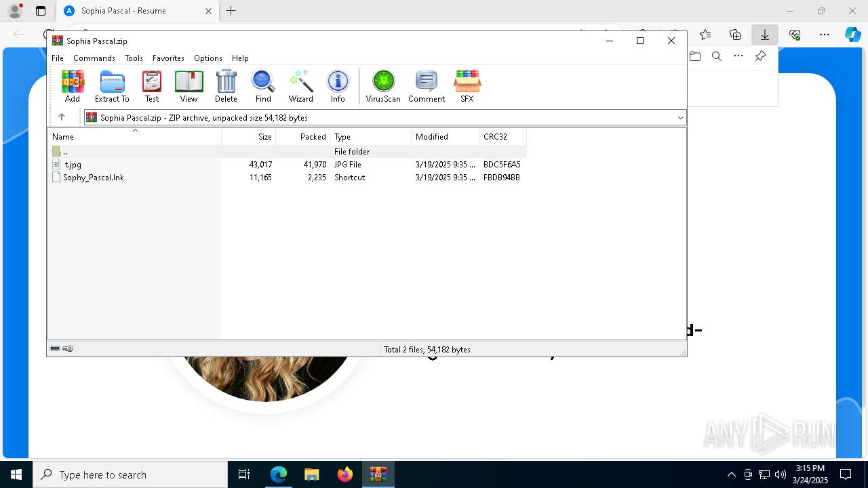The height and width of the screenshot is (488, 868).
Task: Click the Find magnifier icon
Action: pos(263,86)
